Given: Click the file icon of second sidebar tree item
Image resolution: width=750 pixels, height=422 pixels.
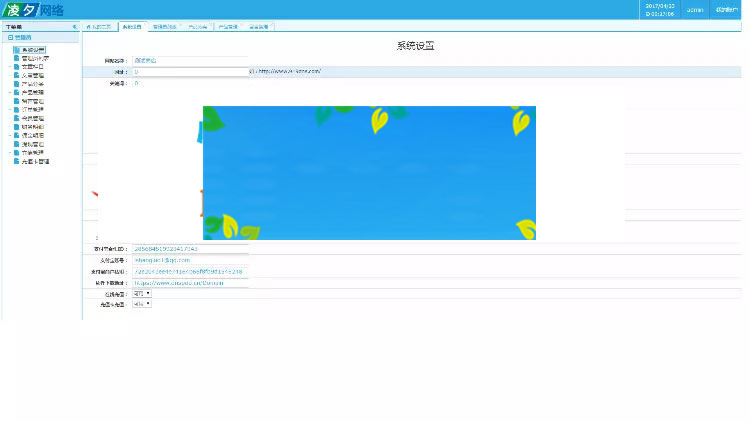Looking at the screenshot, I should (17, 58).
